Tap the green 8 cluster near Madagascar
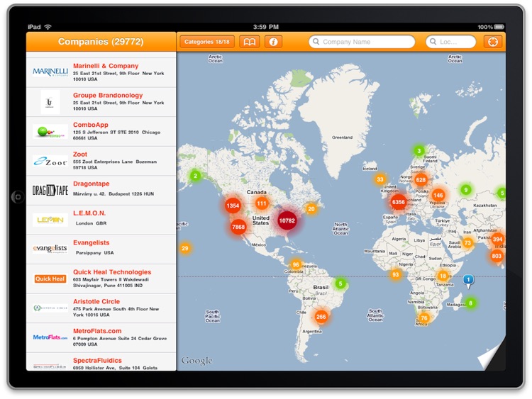 [x=470, y=303]
